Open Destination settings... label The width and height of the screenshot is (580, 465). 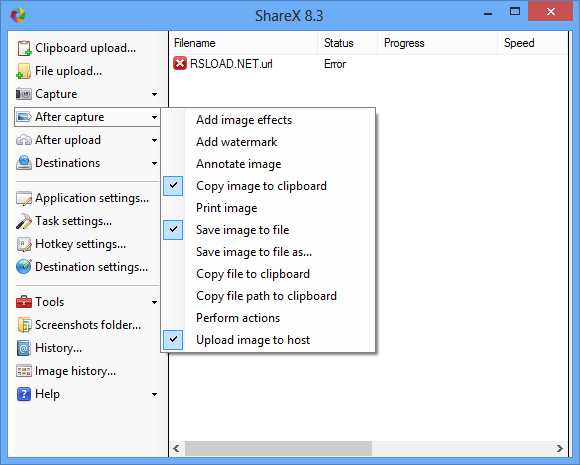click(x=91, y=267)
